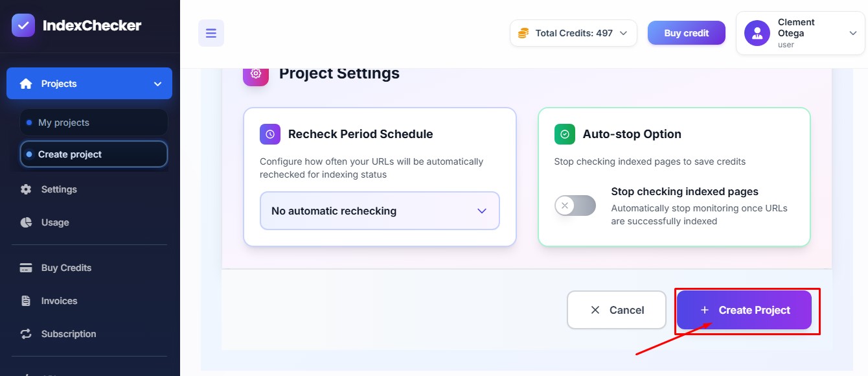Image resolution: width=868 pixels, height=376 pixels.
Task: Click the IndexChecker checkmark logo icon
Action: [x=23, y=26]
